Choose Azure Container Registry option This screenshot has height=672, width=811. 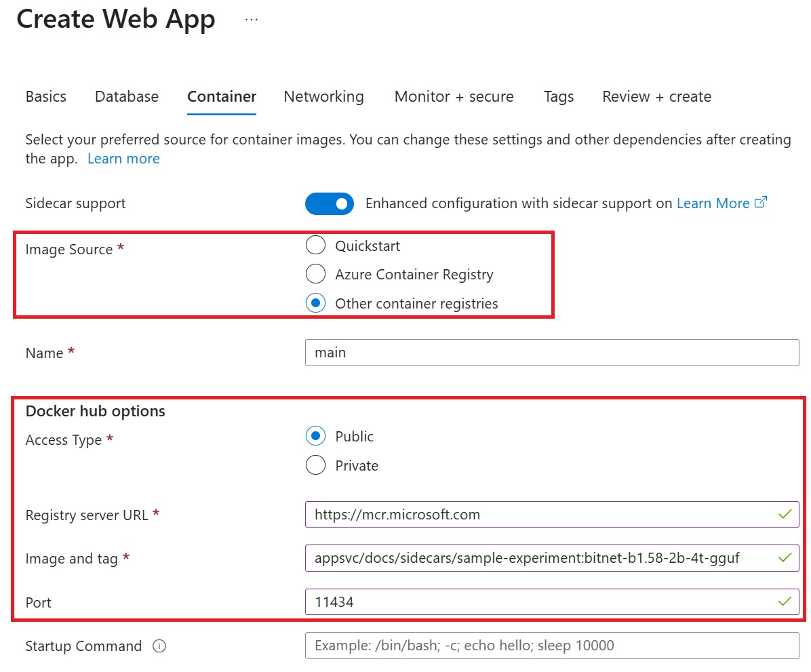click(x=316, y=275)
